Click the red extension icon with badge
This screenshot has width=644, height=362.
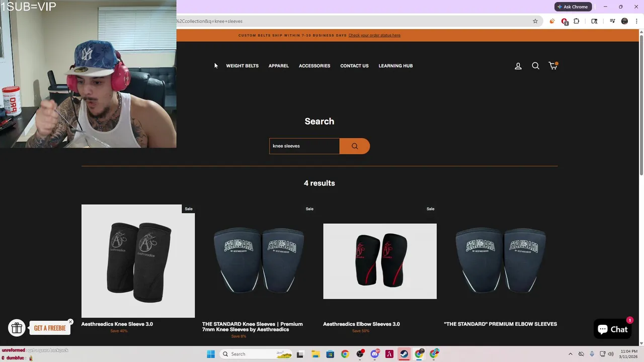click(565, 22)
